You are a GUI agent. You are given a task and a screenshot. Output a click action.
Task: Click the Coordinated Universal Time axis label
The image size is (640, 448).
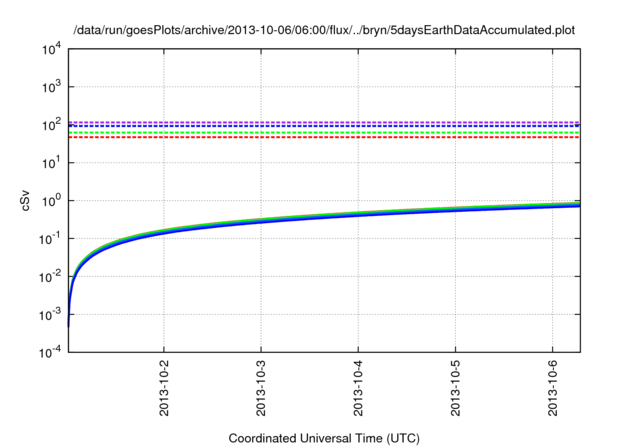(324, 438)
